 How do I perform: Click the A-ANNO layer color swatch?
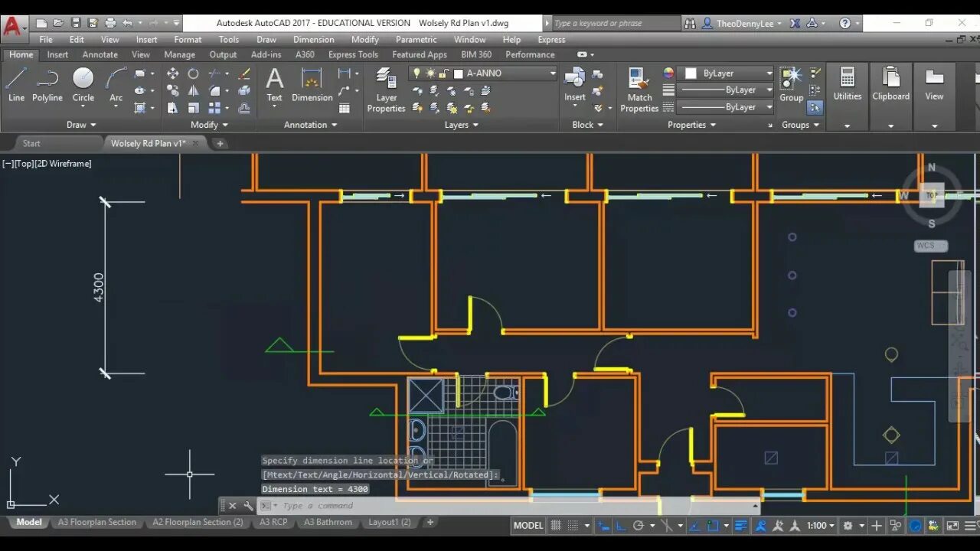tap(459, 74)
